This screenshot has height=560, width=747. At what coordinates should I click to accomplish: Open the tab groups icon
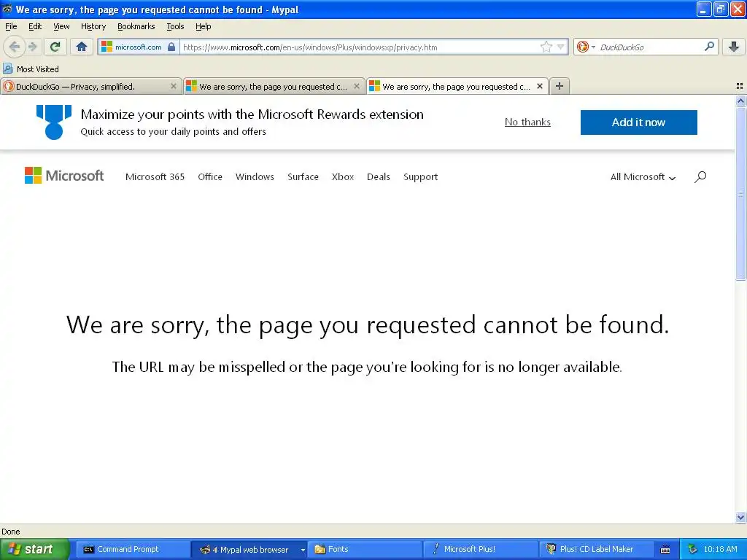(x=740, y=86)
